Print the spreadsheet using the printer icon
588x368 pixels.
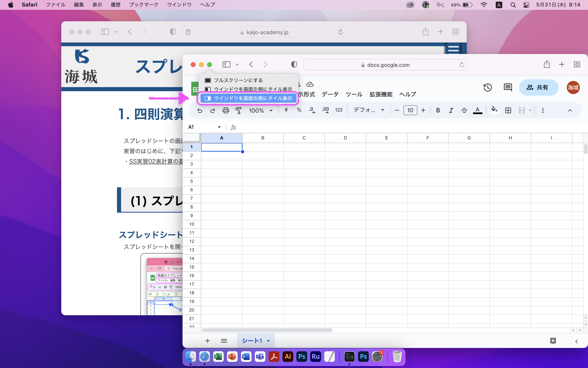pos(226,110)
